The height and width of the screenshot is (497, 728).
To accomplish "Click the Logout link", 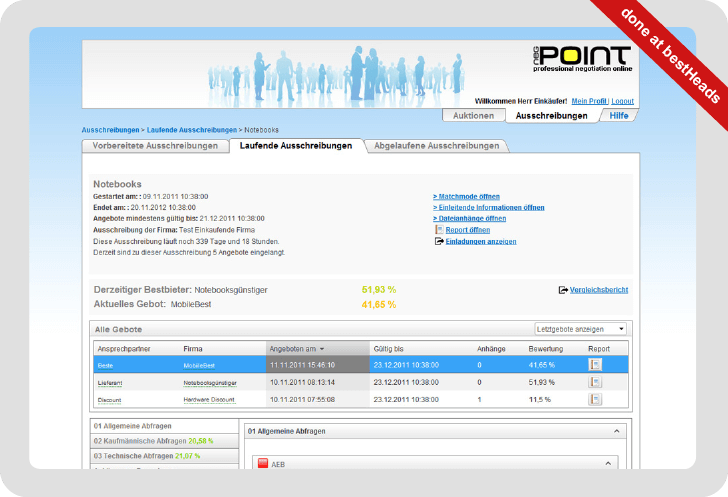I will [x=622, y=101].
